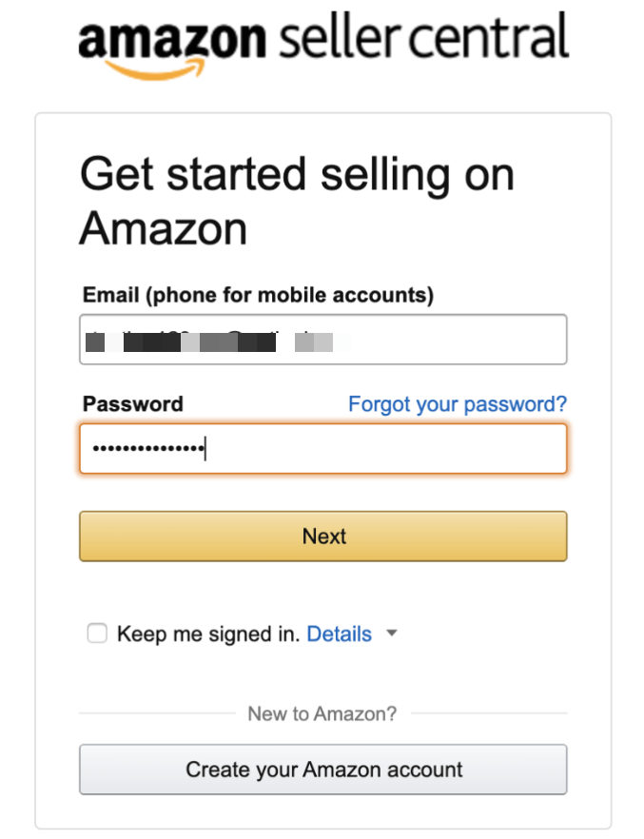Click the 'amazon' wordmark in header
This screenshot has height=839, width=644.
click(172, 39)
